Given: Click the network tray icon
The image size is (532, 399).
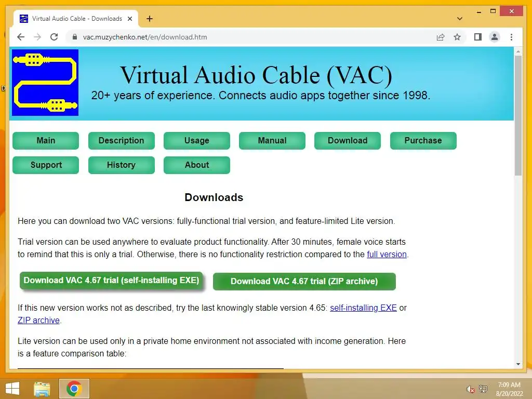Looking at the screenshot, I should [483, 389].
